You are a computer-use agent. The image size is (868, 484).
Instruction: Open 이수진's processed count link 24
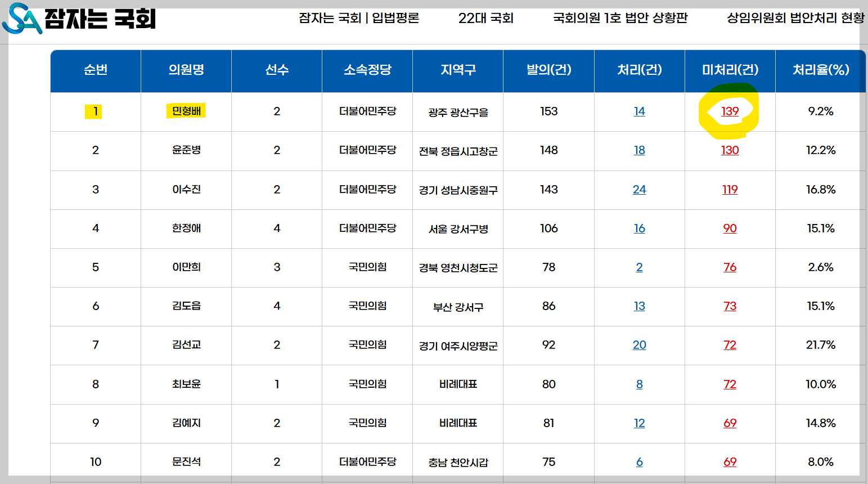point(640,190)
